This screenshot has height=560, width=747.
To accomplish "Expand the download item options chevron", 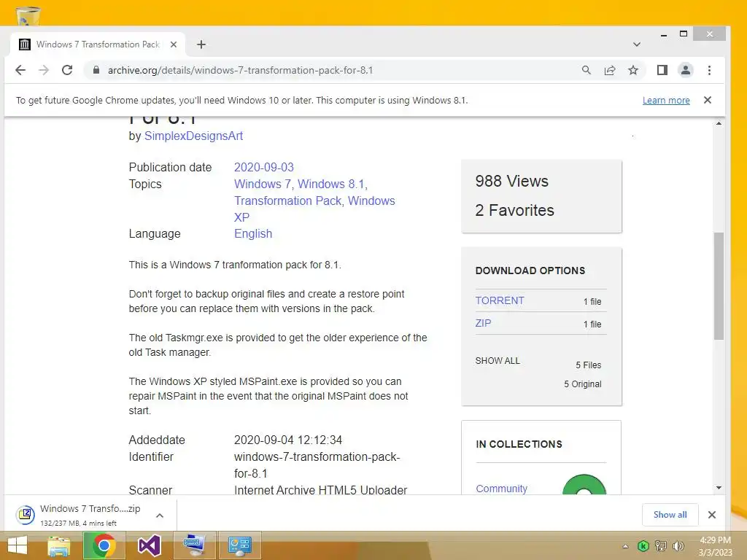I will (160, 516).
